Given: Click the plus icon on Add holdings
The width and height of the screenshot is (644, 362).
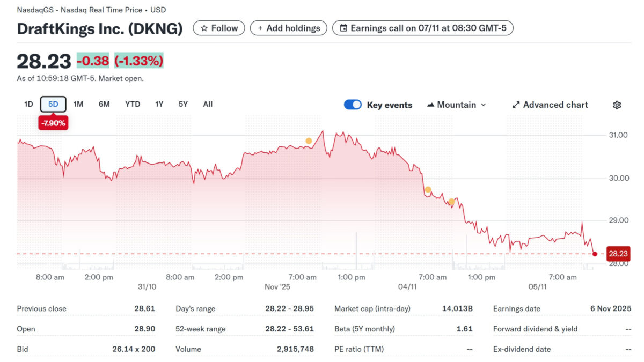Looking at the screenshot, I should click(x=260, y=28).
